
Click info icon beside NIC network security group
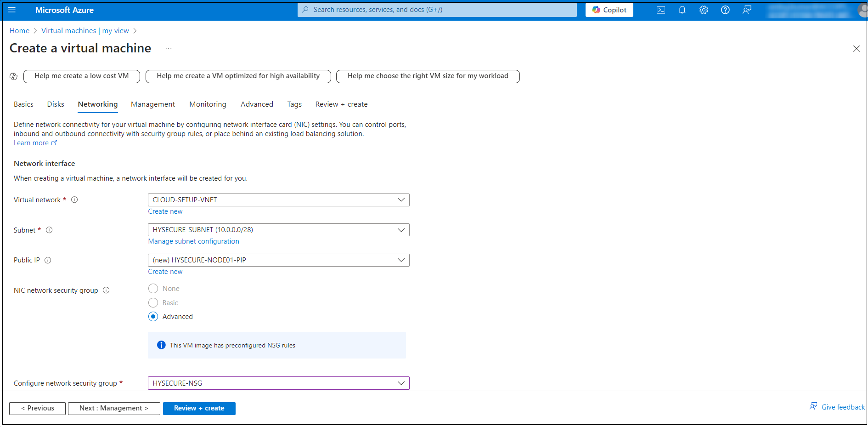[106, 290]
